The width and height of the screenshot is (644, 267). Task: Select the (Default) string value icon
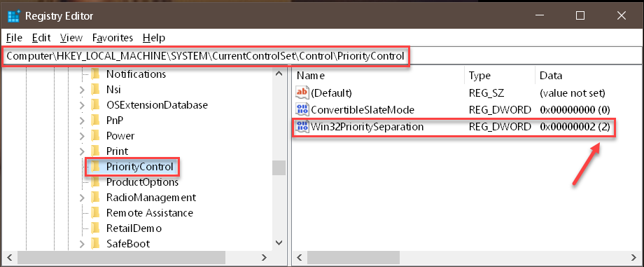point(302,93)
